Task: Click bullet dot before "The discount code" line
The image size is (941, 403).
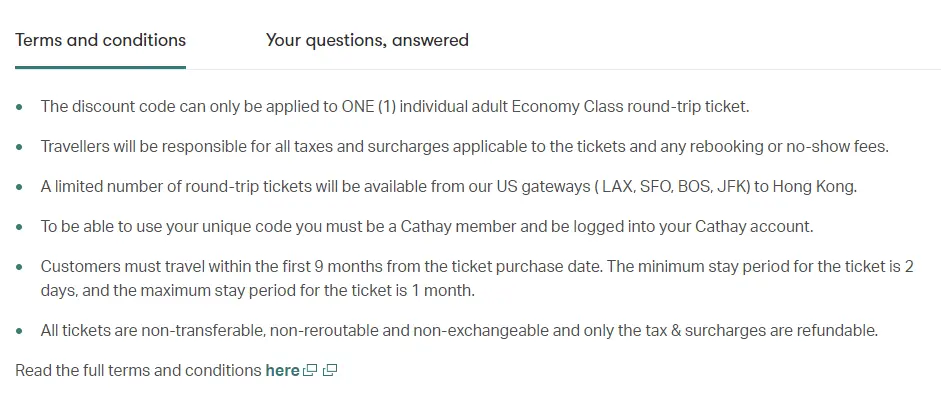Action: click(x=20, y=106)
